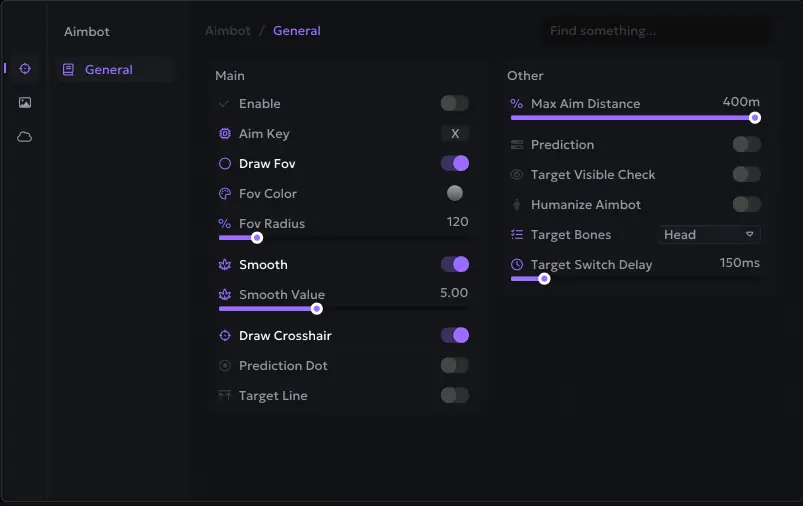This screenshot has height=506, width=803.
Task: Turn off the Draw Fov toggle
Action: tap(455, 163)
